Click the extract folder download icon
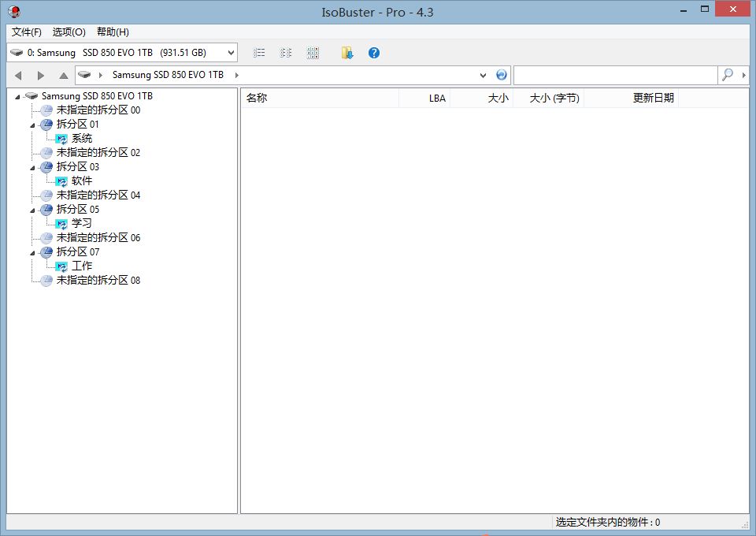756x536 pixels. click(347, 53)
